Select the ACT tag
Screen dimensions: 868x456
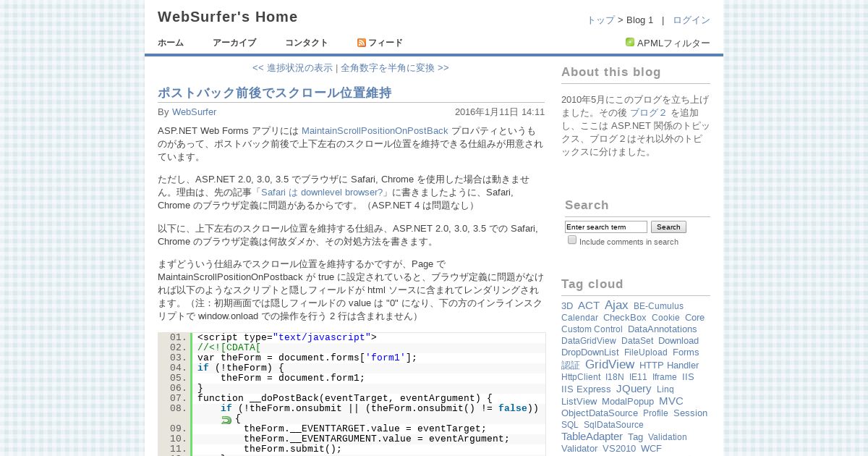click(589, 305)
